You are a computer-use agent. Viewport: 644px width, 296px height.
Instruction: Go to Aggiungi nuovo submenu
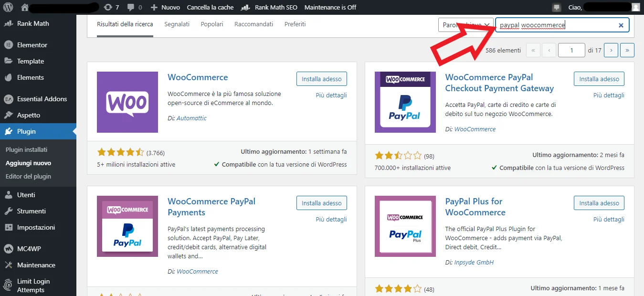(28, 163)
